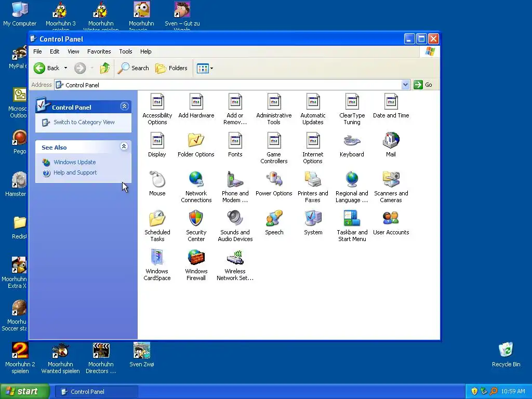Screen dimensions: 532x399
Task: Click the Back toolbar button
Action: click(x=47, y=68)
